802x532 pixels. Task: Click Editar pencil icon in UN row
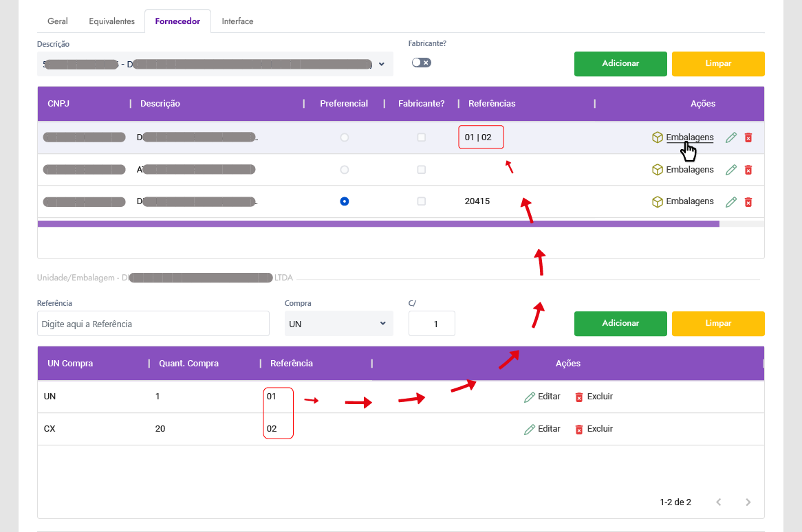click(530, 397)
